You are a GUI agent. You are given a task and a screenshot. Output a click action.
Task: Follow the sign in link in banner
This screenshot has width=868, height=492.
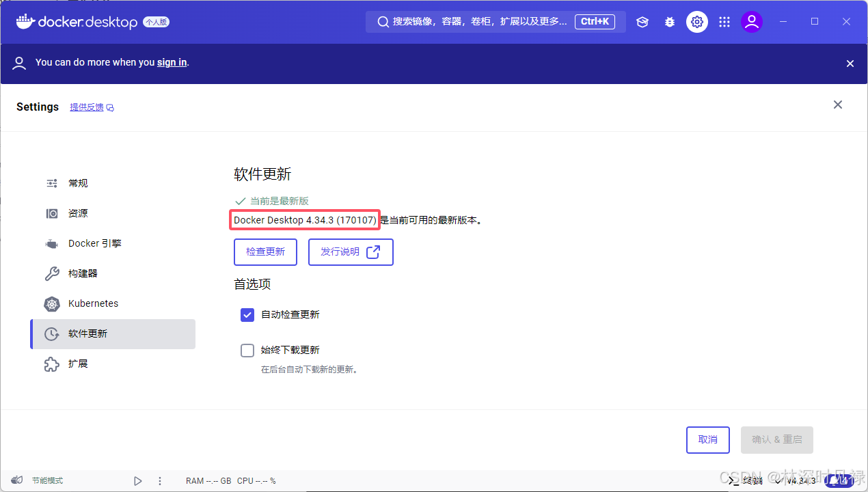click(x=172, y=62)
